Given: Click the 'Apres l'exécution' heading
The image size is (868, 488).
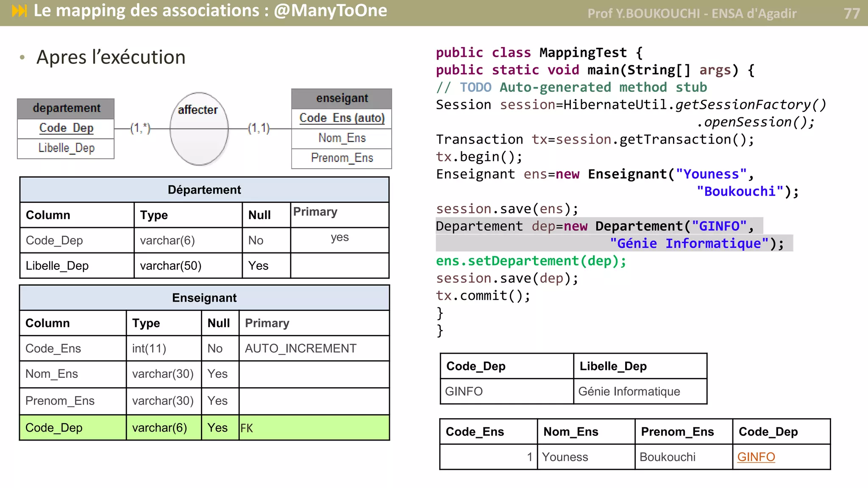Looking at the screenshot, I should click(111, 57).
